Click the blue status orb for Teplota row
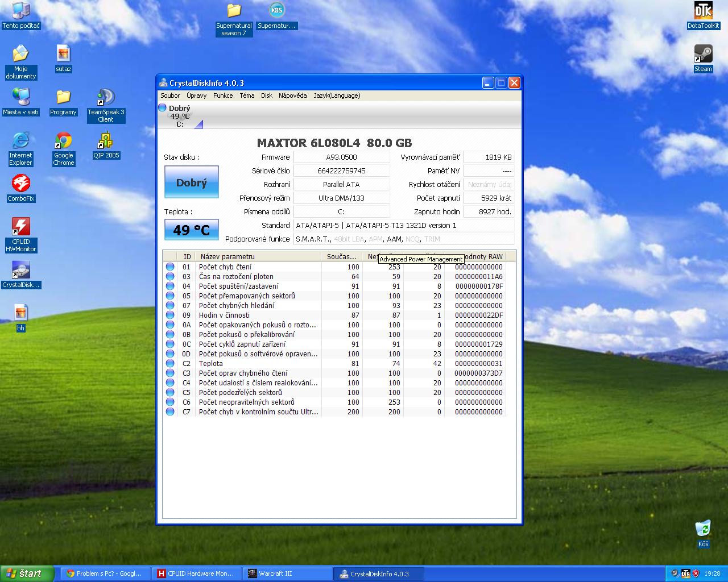Image resolution: width=728 pixels, height=582 pixels. click(170, 364)
